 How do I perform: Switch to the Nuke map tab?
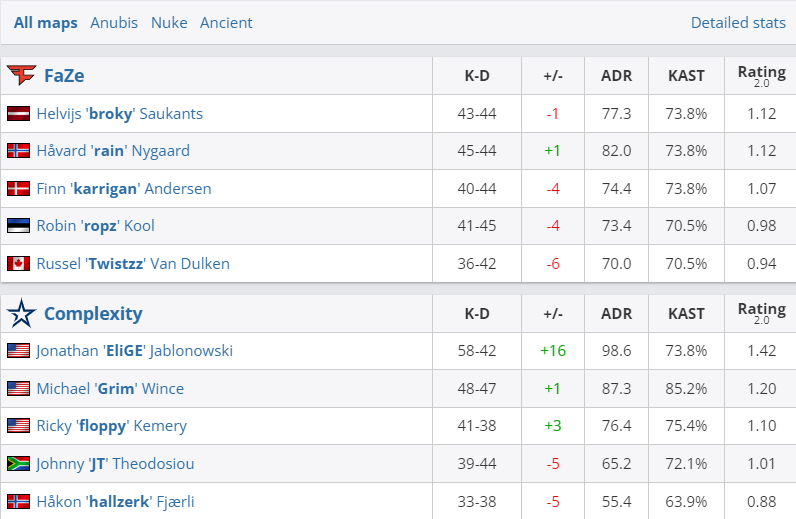click(169, 22)
